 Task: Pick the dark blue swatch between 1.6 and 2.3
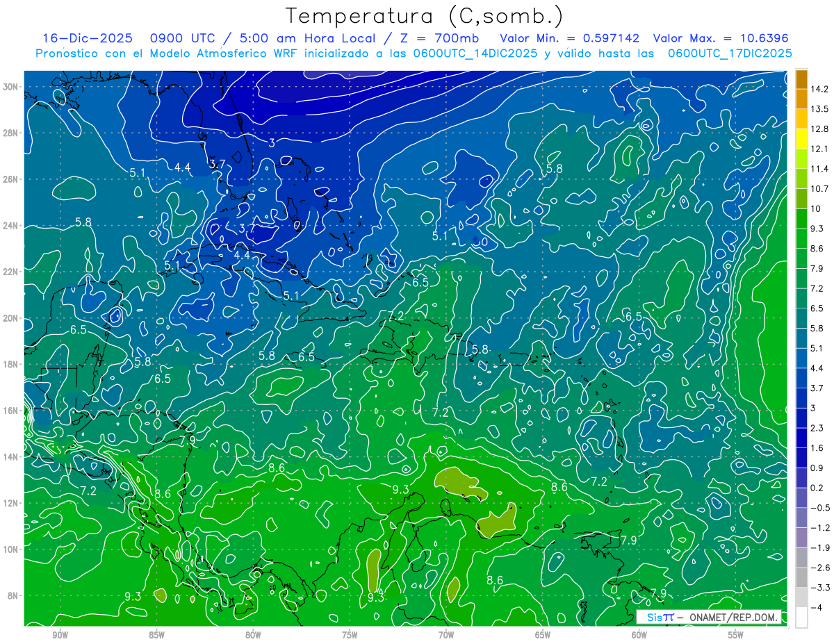pyautogui.click(x=801, y=438)
